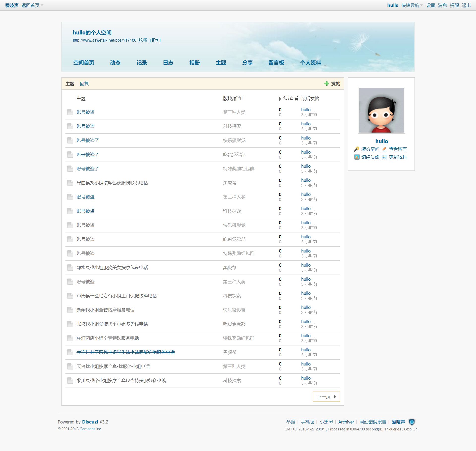Open the 装扮空间 link

coord(370,149)
